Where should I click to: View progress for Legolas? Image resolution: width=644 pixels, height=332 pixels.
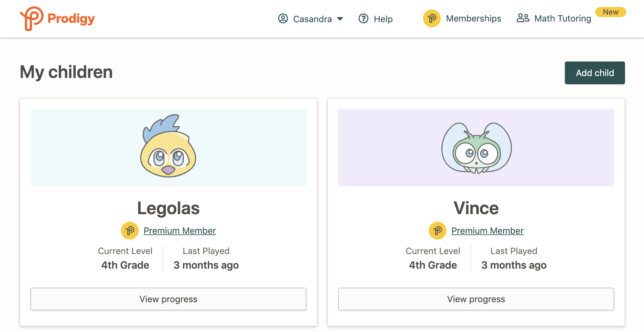click(x=168, y=299)
